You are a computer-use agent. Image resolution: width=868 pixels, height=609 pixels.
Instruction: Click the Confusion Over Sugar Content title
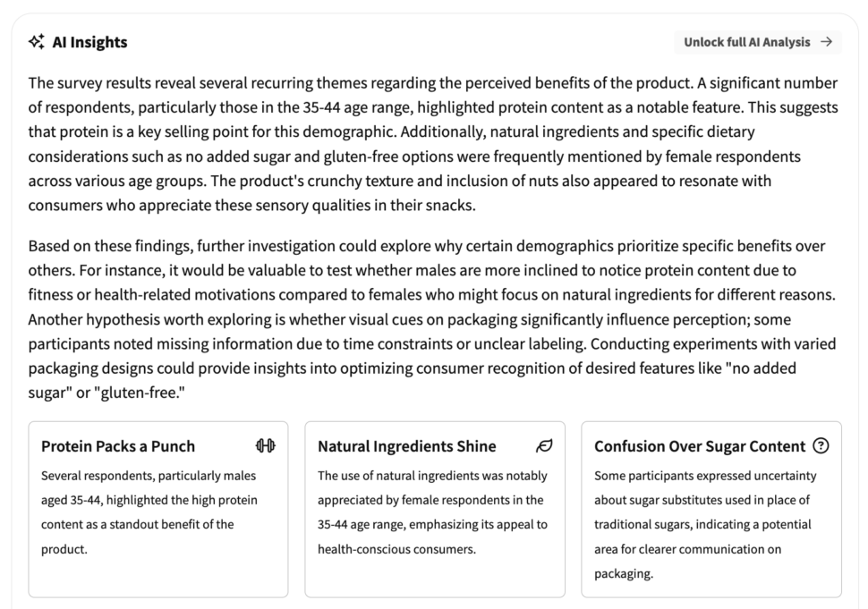tap(699, 445)
